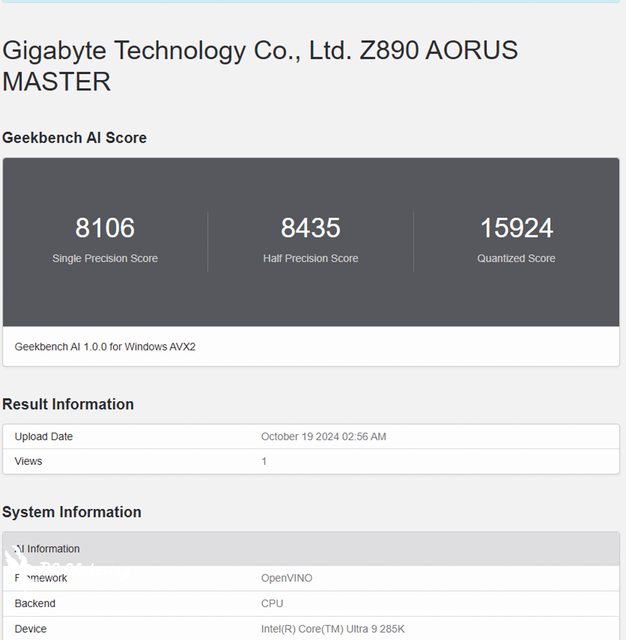Click the 8106 single precision score value
Screen dimensions: 626x640
[105, 228]
